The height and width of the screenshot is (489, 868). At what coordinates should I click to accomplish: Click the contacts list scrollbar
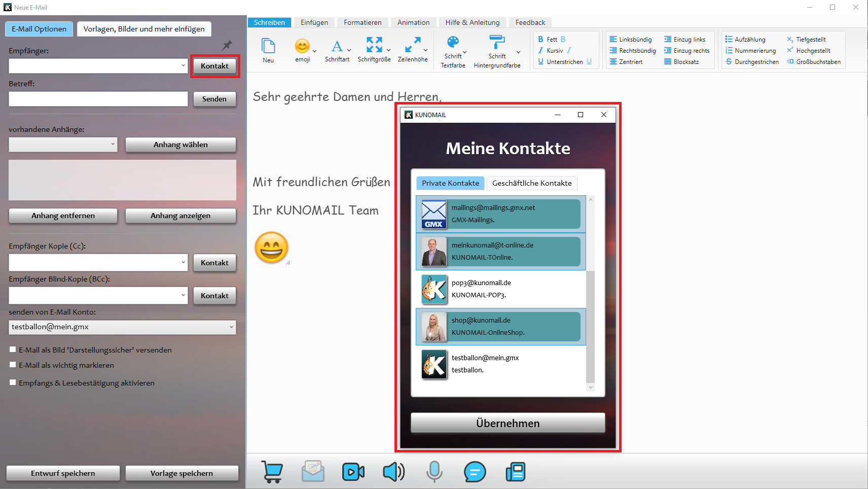tap(590, 327)
